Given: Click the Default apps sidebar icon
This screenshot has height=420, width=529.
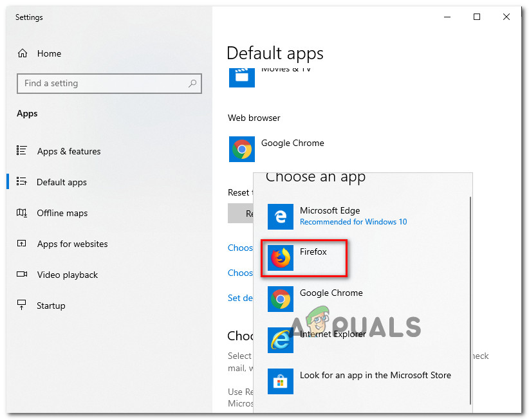Looking at the screenshot, I should pyautogui.click(x=22, y=181).
